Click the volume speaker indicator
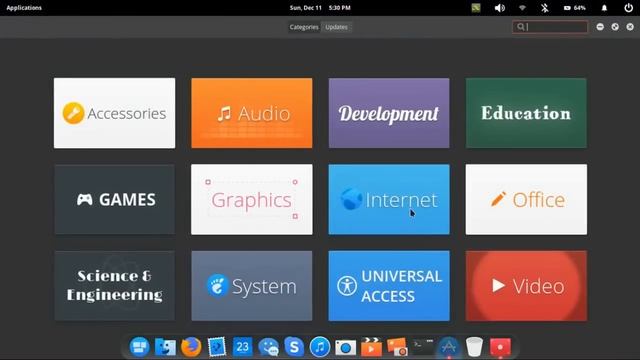The height and width of the screenshot is (360, 640). click(x=500, y=8)
